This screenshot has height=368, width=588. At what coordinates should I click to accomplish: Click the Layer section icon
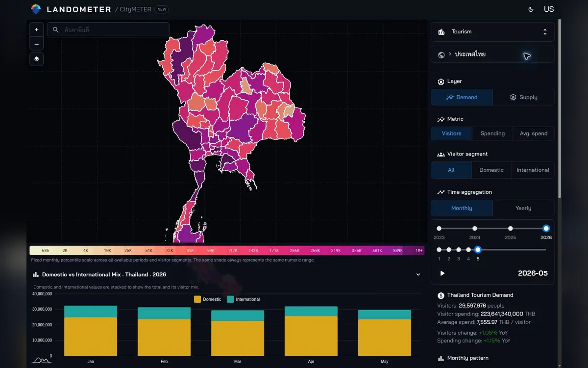tap(441, 81)
